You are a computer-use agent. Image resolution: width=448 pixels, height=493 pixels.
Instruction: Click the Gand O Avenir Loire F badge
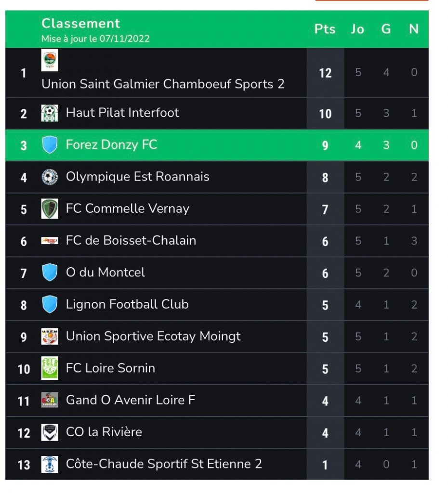pos(50,400)
